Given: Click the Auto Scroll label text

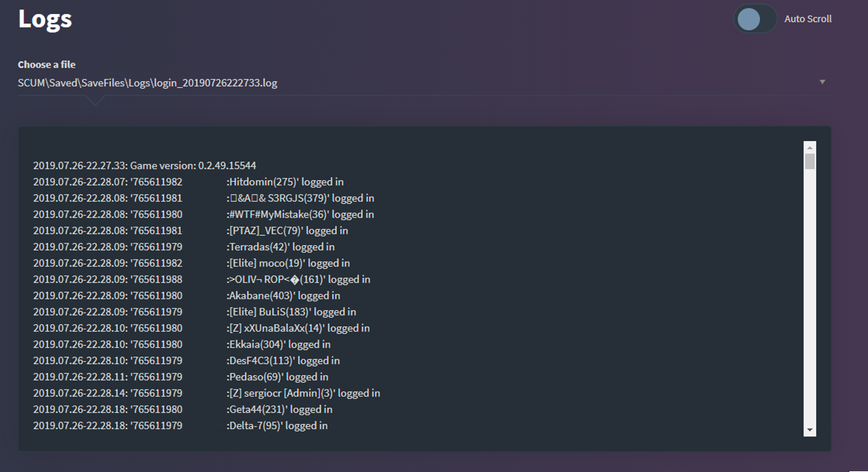Looking at the screenshot, I should click(807, 19).
